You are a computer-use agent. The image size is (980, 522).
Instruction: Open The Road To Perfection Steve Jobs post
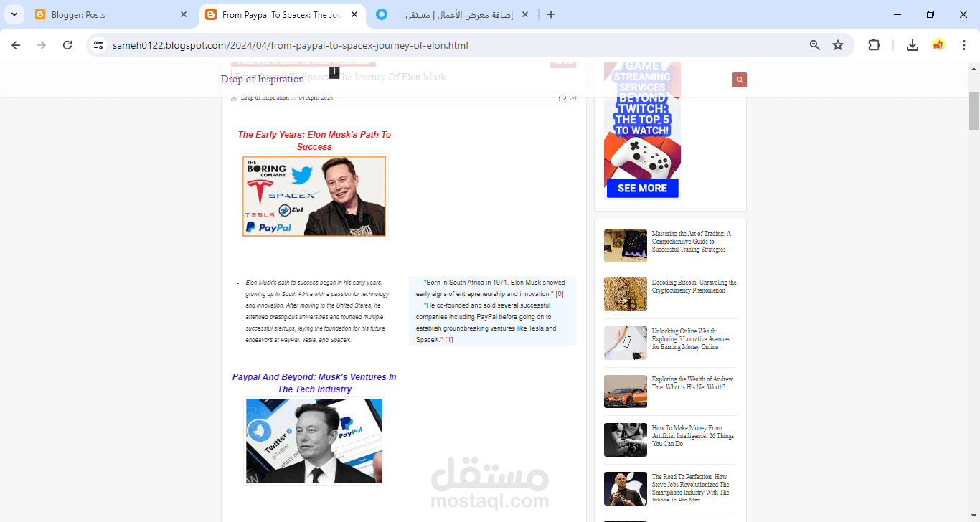(x=691, y=488)
